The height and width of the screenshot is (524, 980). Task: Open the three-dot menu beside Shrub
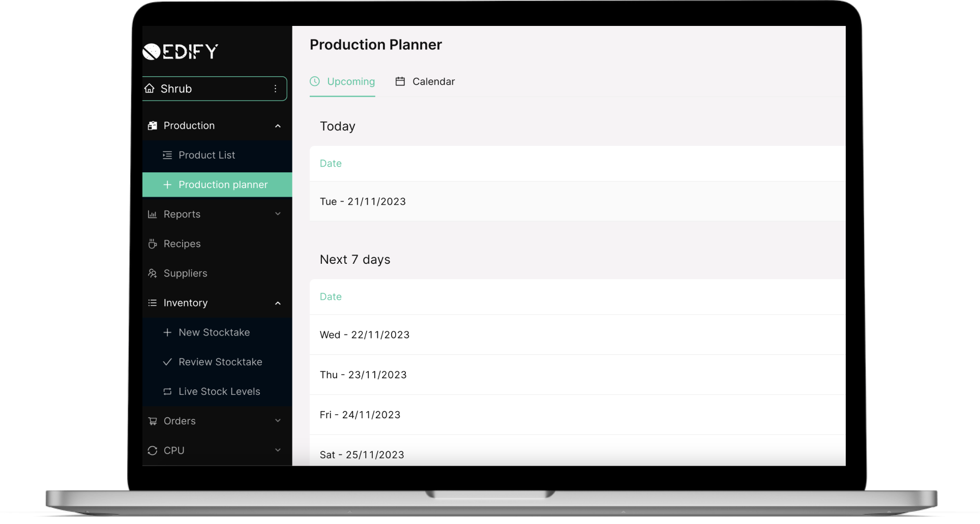275,88
